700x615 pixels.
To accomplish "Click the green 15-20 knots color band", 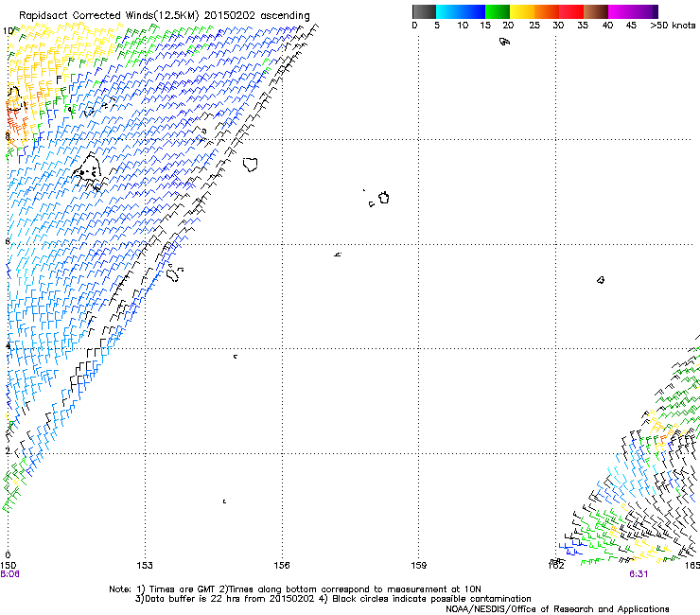I will [498, 11].
